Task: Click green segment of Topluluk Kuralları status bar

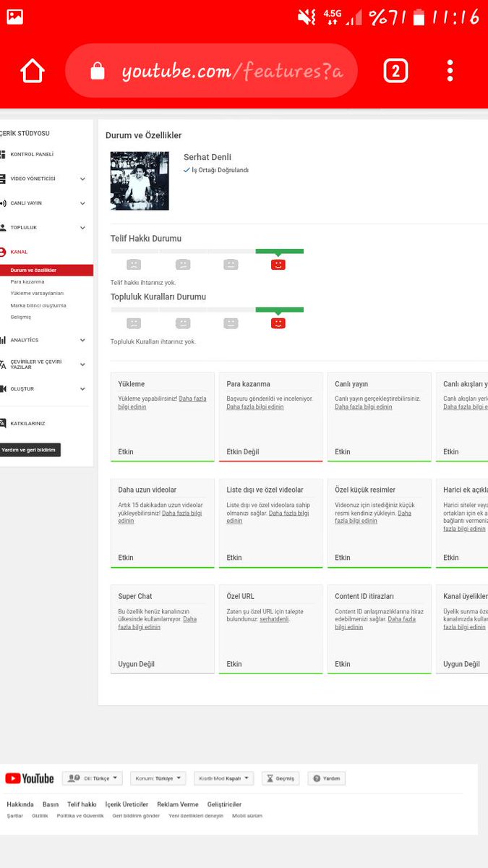Action: [x=280, y=310]
